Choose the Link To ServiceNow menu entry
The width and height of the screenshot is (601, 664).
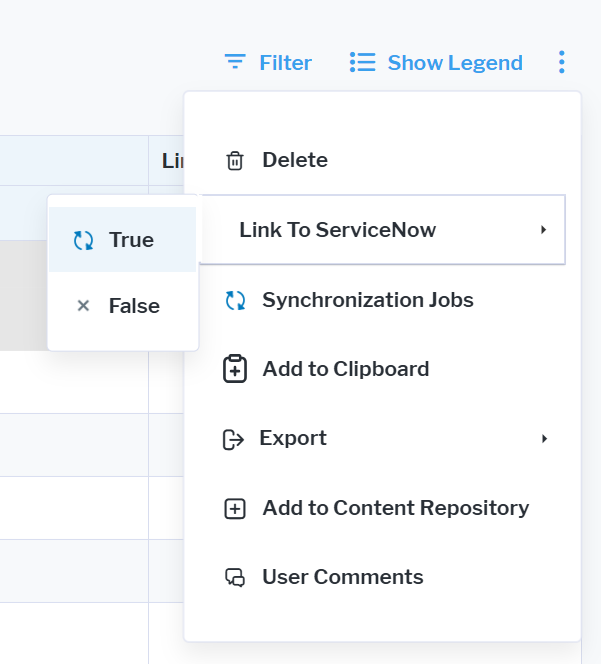337,230
